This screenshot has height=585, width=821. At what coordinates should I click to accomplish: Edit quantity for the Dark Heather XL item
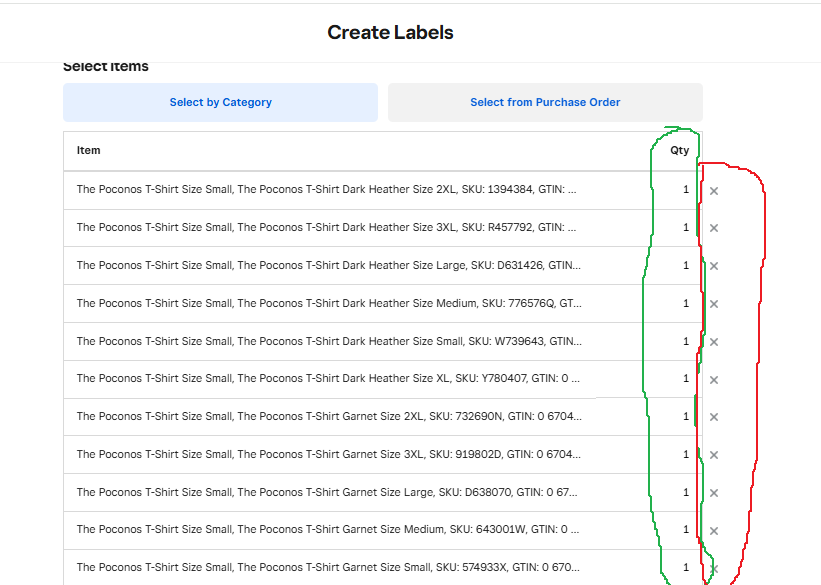(x=685, y=379)
